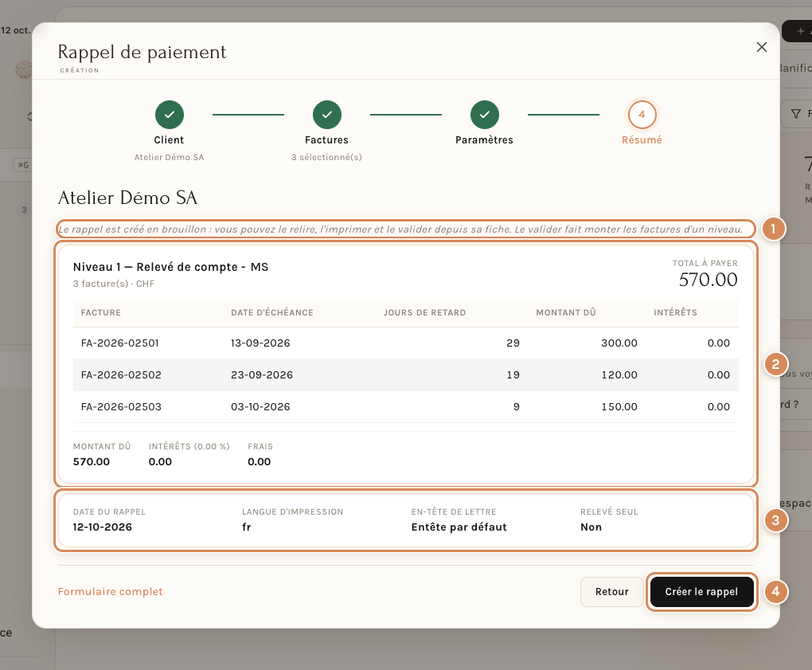Viewport: 812px width, 670px height.
Task: Close the Rappel de paiement dialog
Action: coord(761,47)
